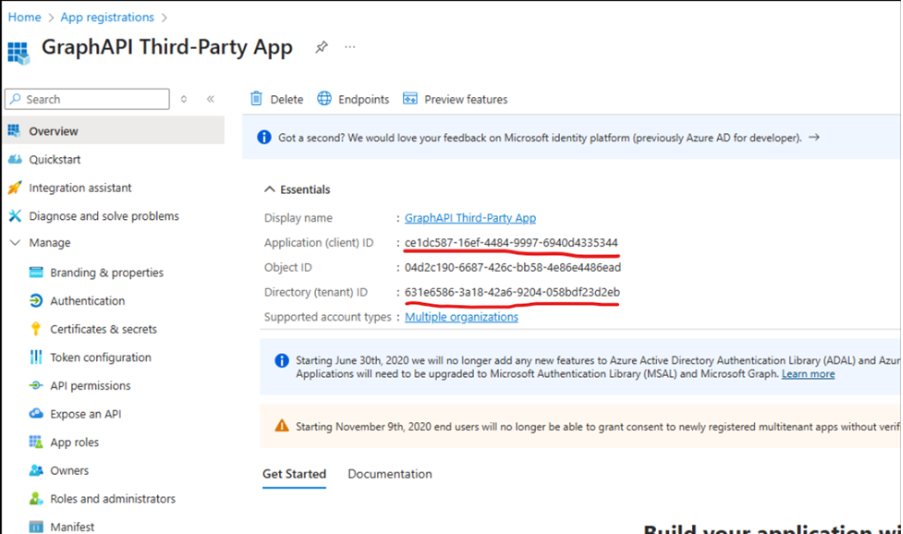903x534 pixels.
Task: Click the Learn more link
Action: [x=808, y=374]
